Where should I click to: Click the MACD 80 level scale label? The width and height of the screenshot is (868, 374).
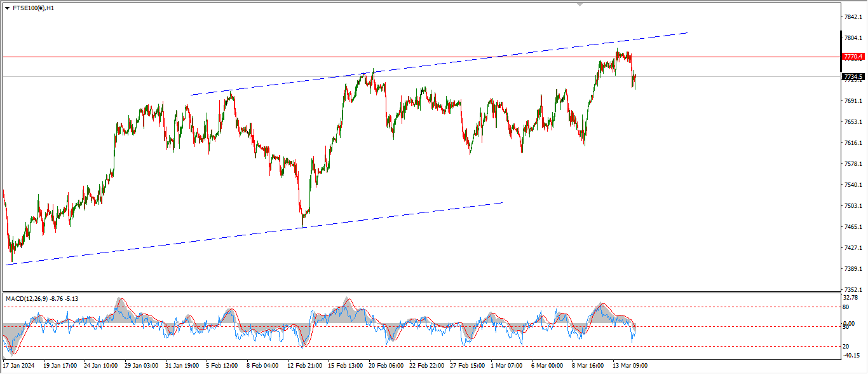tap(846, 307)
